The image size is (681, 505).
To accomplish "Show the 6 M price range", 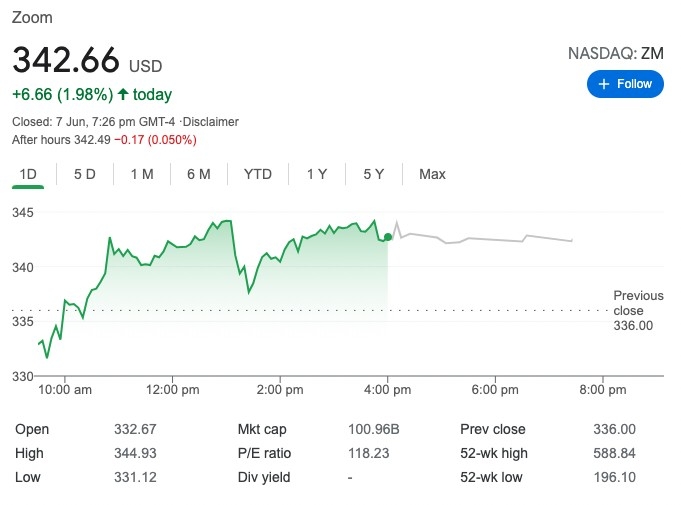I will 198,174.
